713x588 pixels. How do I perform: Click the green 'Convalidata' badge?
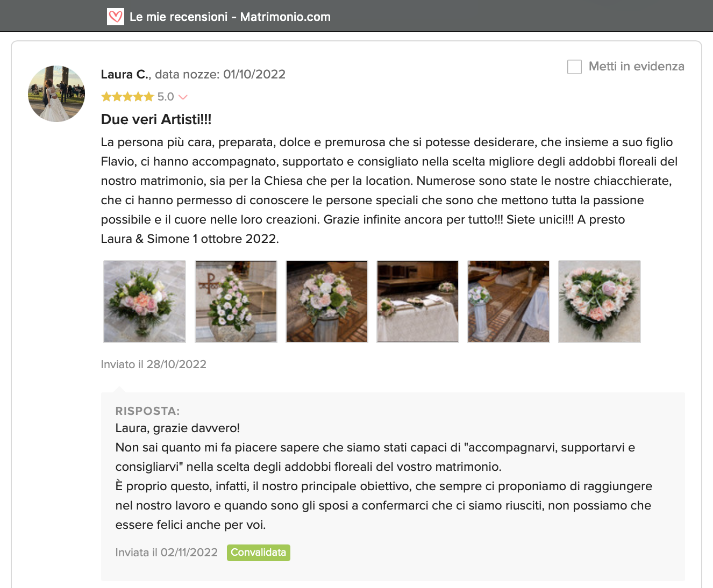[259, 553]
